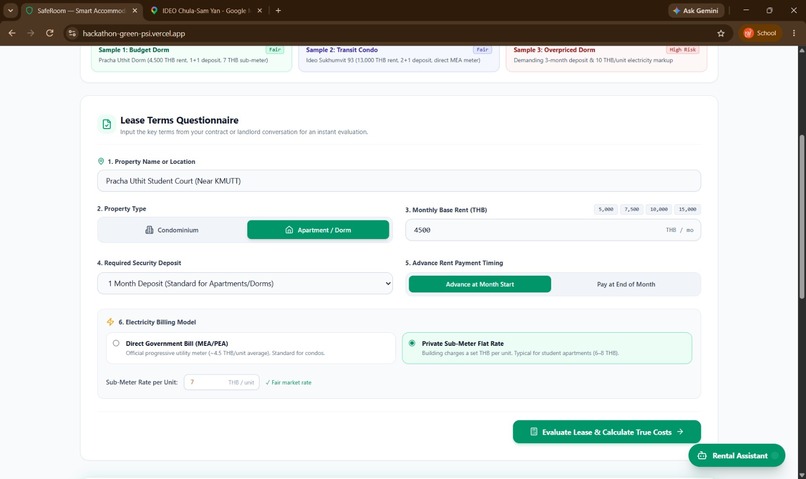
Task: Click the address bar URL
Action: coord(134,33)
